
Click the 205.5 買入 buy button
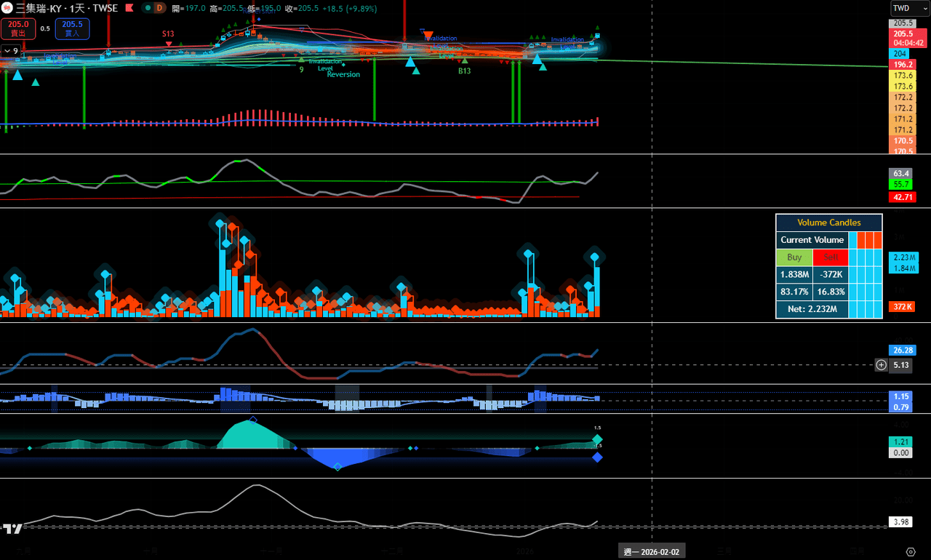point(72,28)
